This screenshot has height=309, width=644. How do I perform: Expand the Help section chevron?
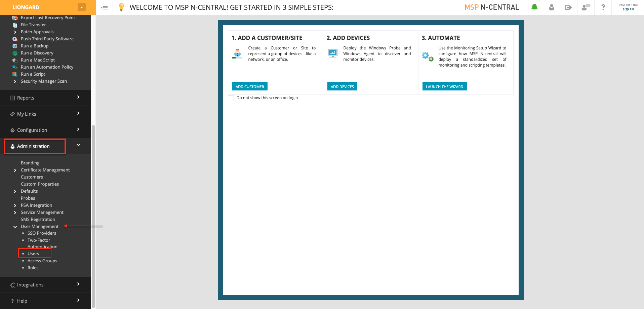(78, 300)
